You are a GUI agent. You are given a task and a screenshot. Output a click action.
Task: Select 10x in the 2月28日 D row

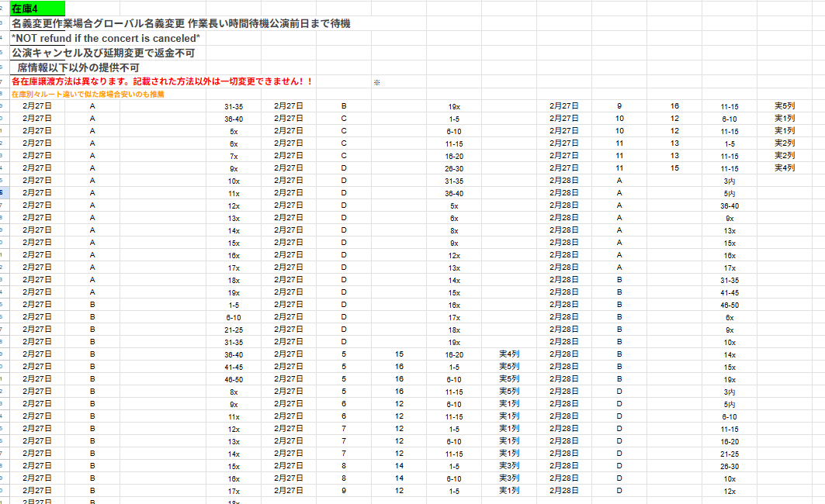tap(730, 479)
